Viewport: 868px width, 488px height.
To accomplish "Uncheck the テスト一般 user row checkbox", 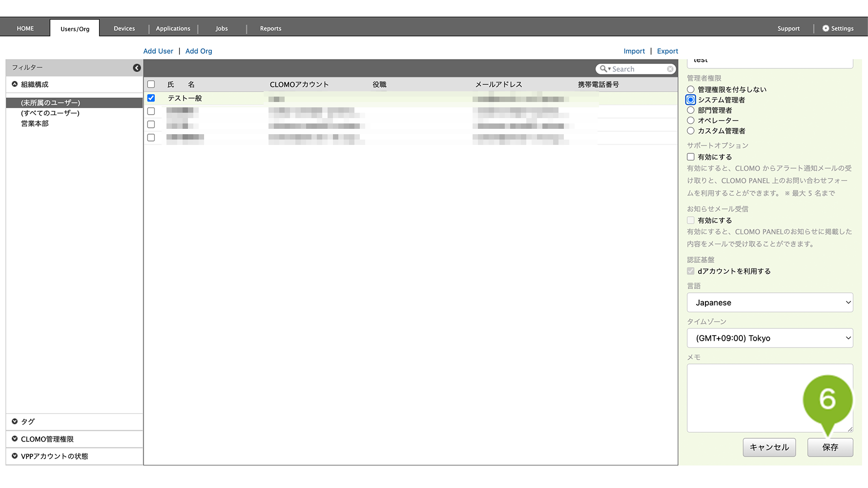I will (x=151, y=98).
